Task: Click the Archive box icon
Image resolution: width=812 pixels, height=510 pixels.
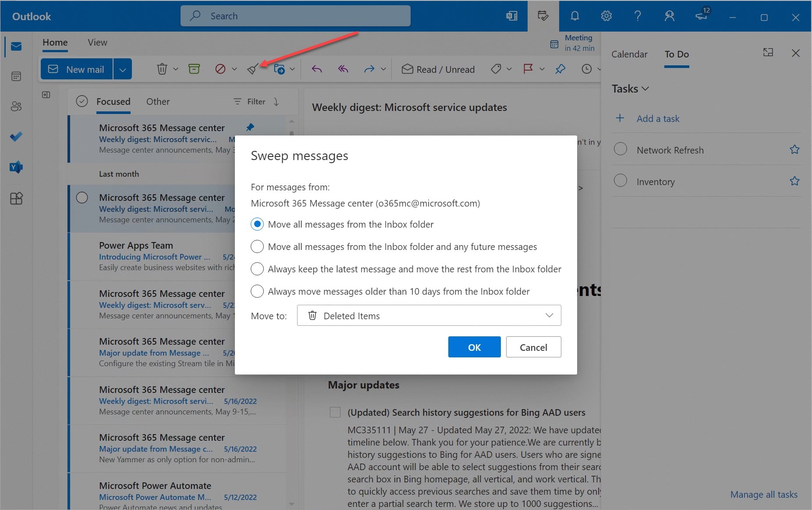Action: [x=194, y=69]
